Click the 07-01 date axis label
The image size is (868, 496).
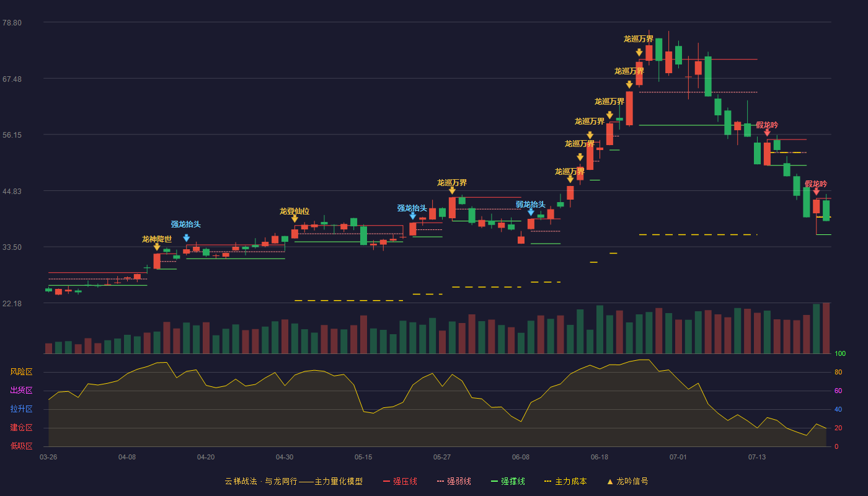tap(678, 457)
